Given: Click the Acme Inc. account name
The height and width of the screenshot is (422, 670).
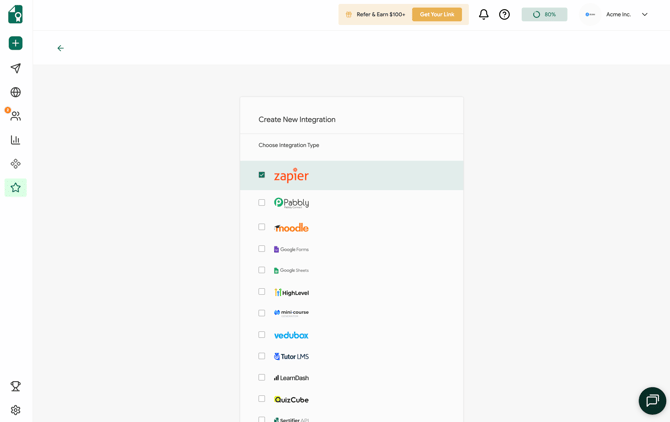Looking at the screenshot, I should (618, 15).
